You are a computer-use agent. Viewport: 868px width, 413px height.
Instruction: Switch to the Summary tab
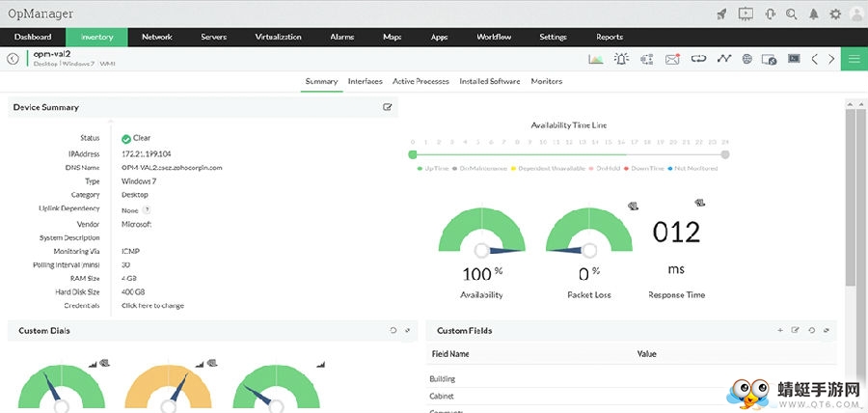click(x=321, y=81)
